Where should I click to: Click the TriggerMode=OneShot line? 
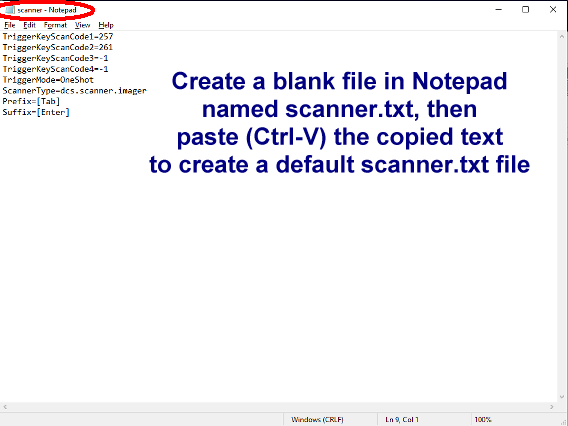click(48, 80)
